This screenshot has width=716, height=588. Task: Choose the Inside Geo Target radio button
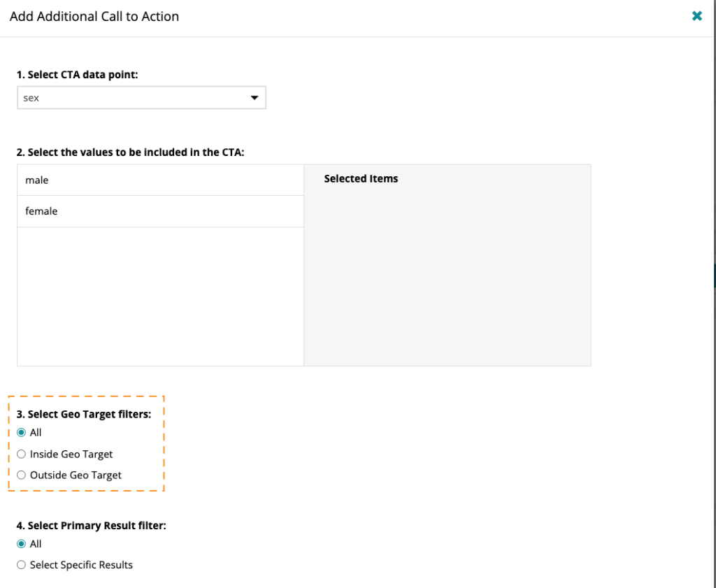click(21, 454)
